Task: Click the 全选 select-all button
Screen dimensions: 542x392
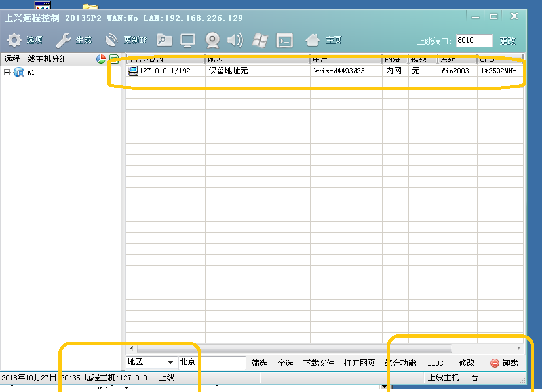Action: [x=285, y=363]
